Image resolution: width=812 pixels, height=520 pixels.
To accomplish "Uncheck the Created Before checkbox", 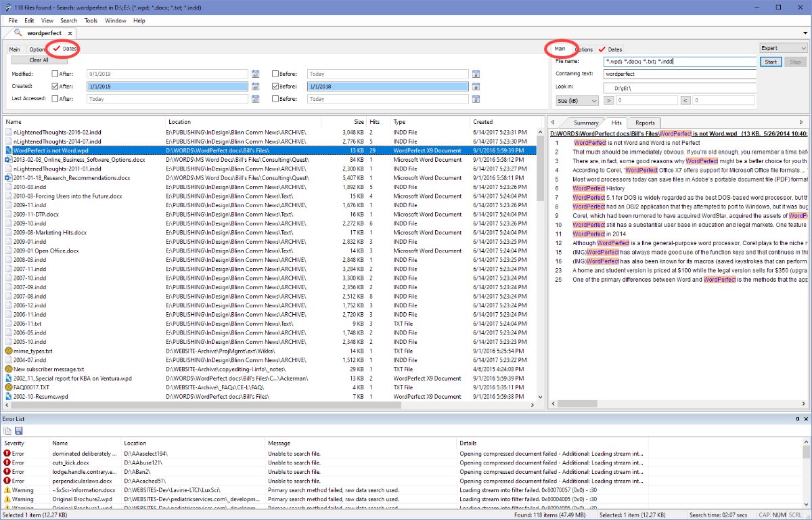I will (x=275, y=86).
